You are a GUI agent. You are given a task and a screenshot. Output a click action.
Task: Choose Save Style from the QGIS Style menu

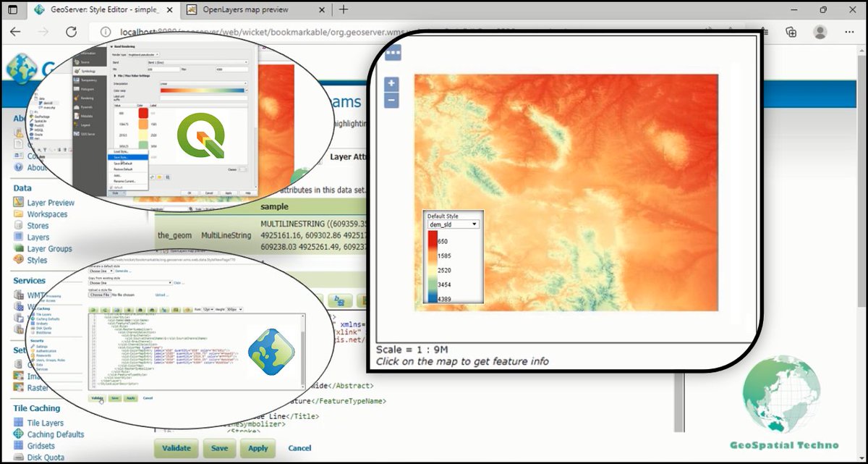pyautogui.click(x=121, y=158)
